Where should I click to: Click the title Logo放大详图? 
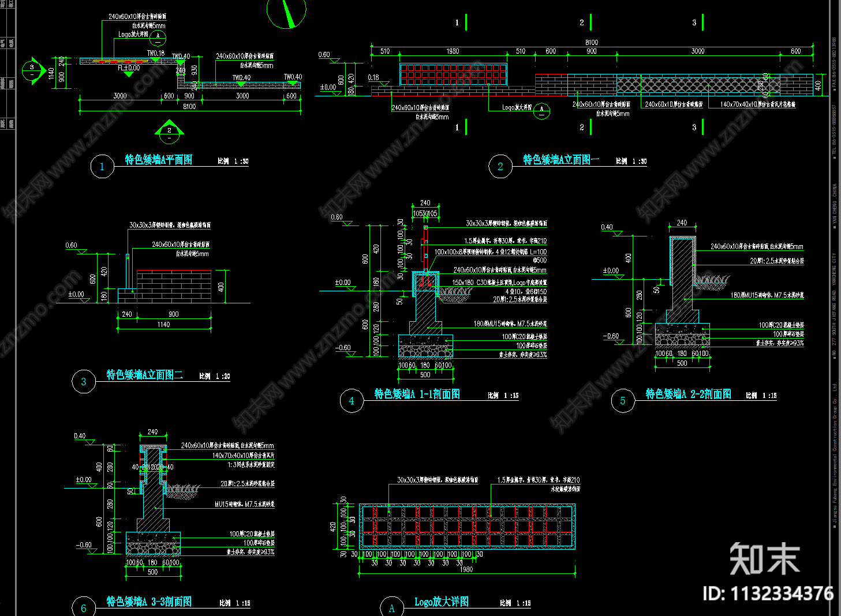(x=442, y=602)
